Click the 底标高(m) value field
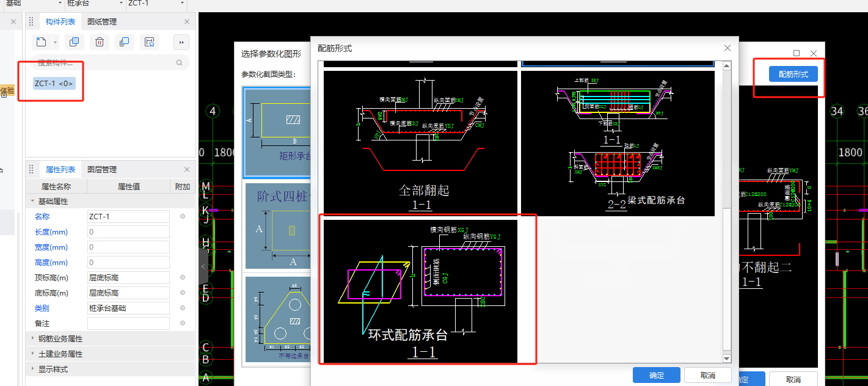 click(128, 293)
